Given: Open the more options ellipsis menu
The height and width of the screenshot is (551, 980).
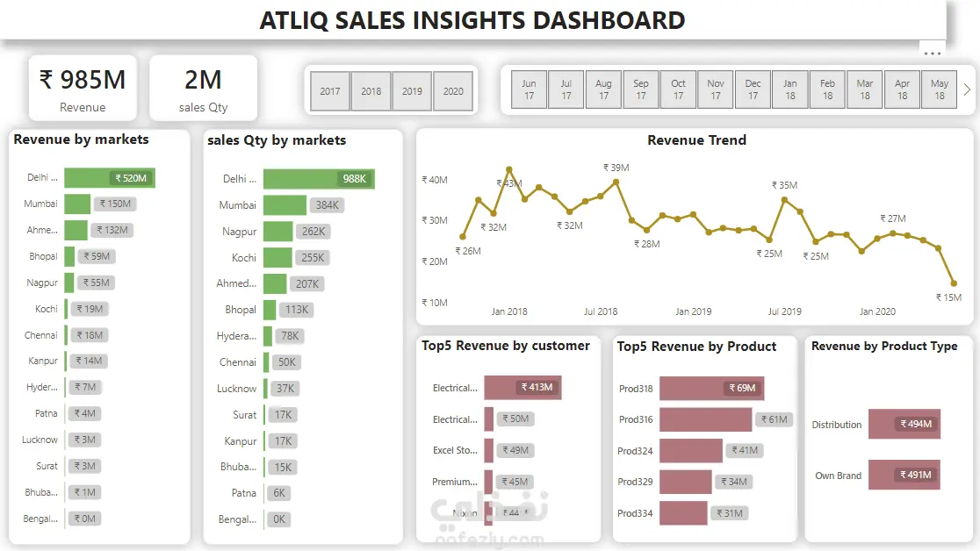Looking at the screenshot, I should [x=932, y=54].
